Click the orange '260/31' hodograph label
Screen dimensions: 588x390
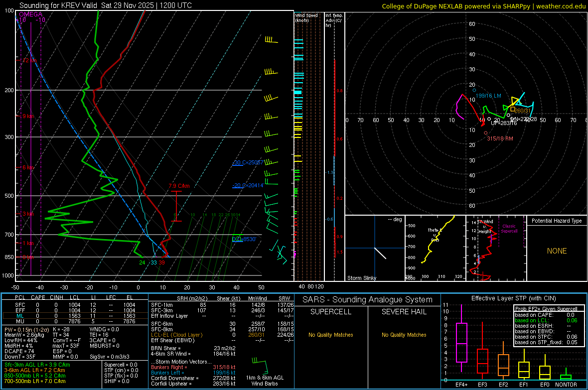(x=523, y=111)
